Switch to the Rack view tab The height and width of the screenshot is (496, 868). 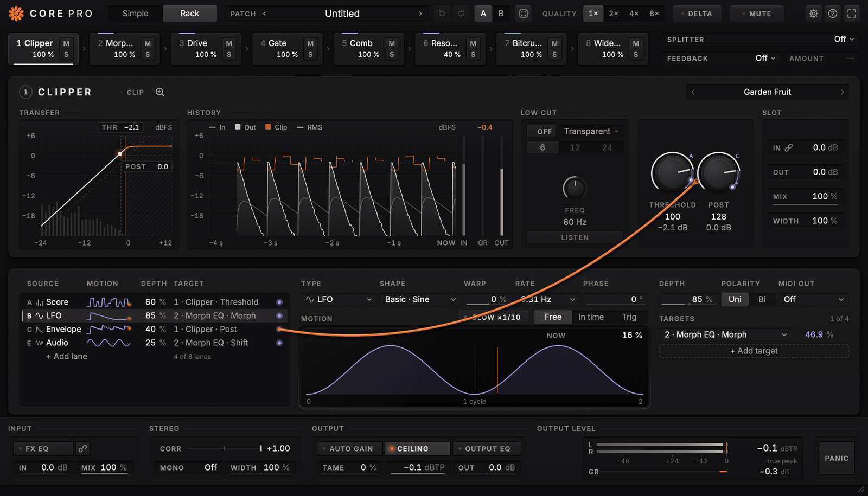point(190,14)
